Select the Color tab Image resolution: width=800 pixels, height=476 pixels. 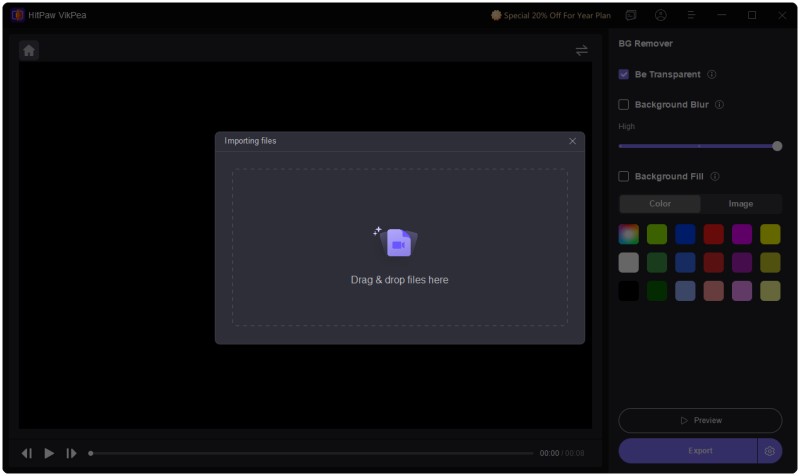coord(660,204)
